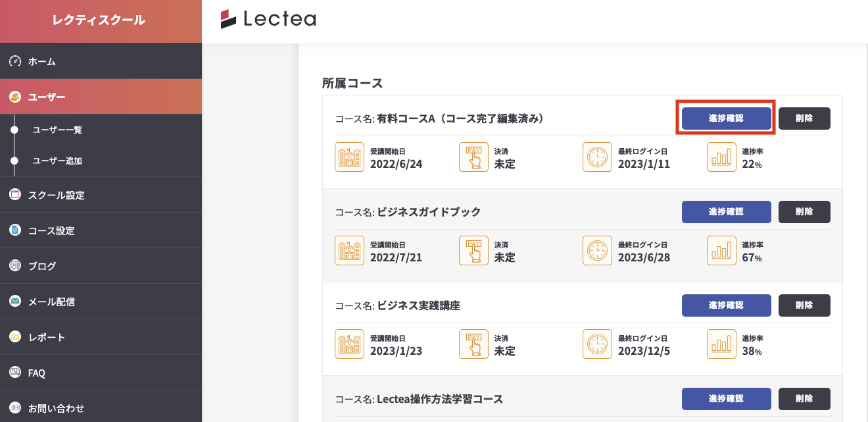Screen dimensions: 868x422
Task: Check progress for ビジネス実践講座 course
Action: click(x=726, y=305)
